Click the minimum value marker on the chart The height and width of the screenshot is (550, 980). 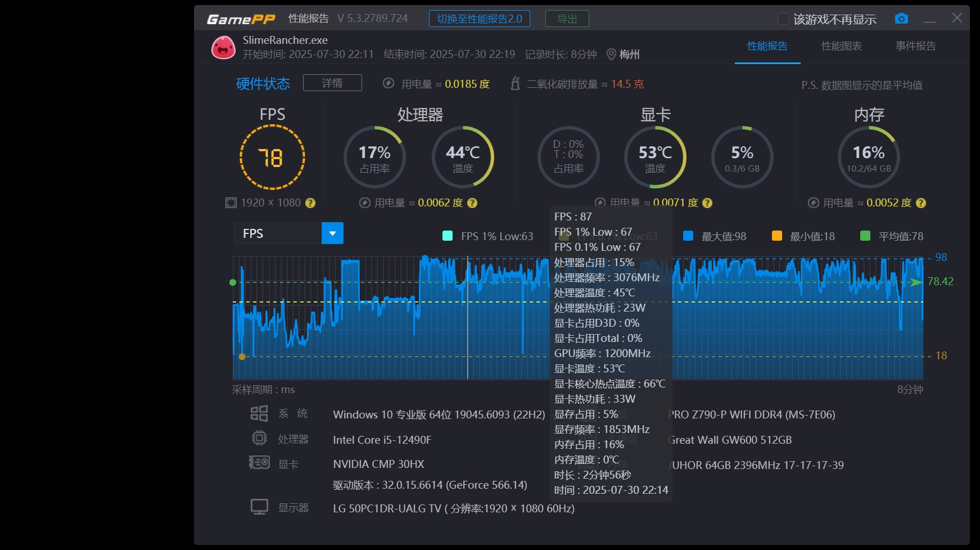click(242, 357)
